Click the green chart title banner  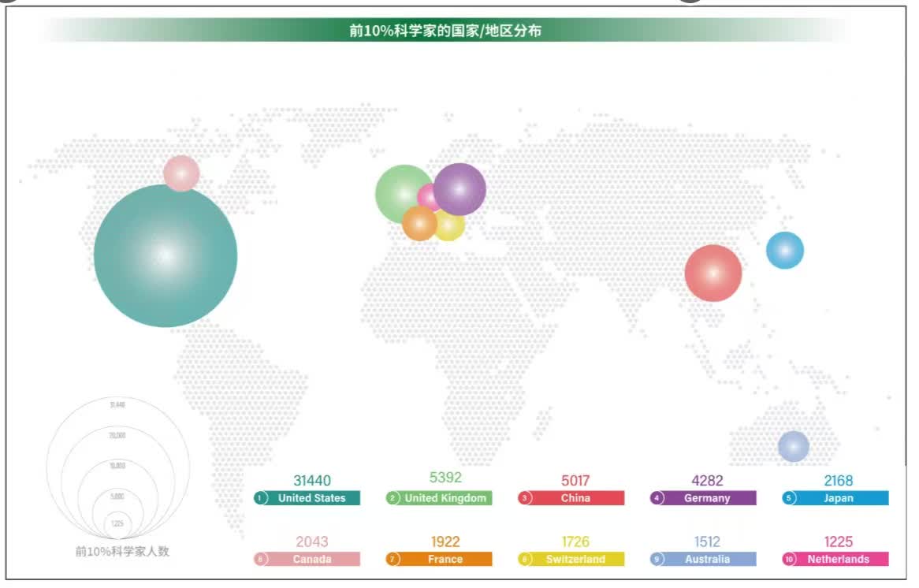(445, 31)
